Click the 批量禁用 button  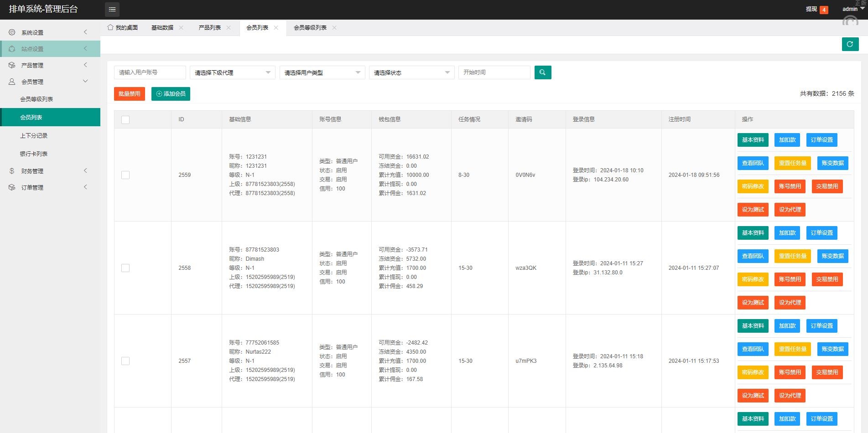click(130, 94)
